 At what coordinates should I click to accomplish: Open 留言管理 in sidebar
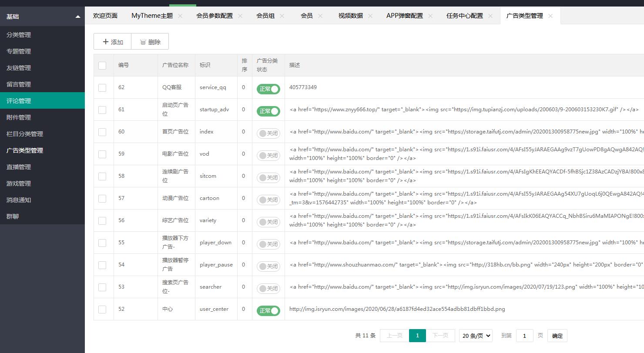pos(42,84)
